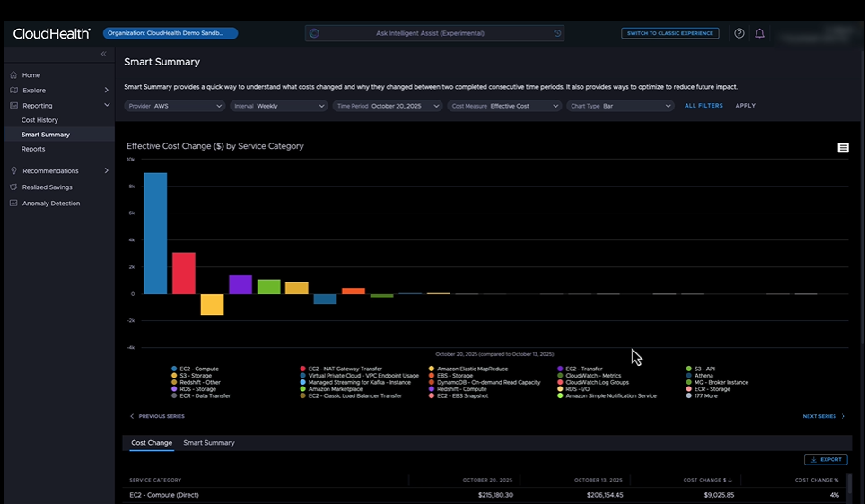Open the Provider AWS dropdown

point(174,106)
